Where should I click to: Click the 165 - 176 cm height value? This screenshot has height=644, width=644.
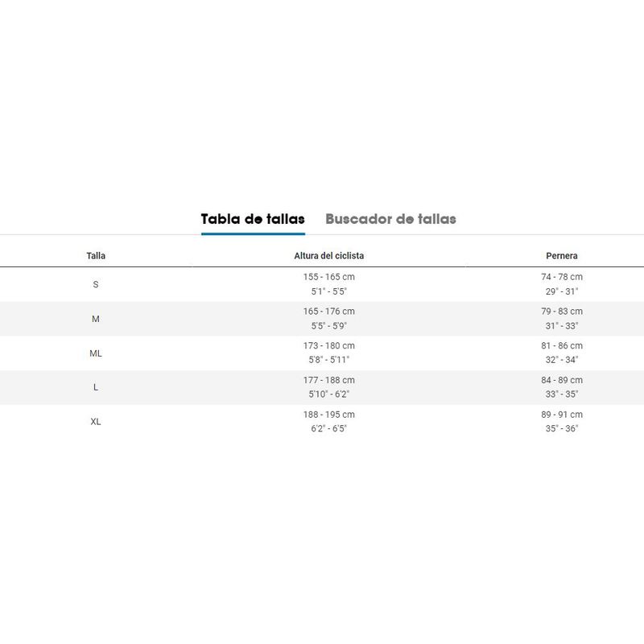328,312
